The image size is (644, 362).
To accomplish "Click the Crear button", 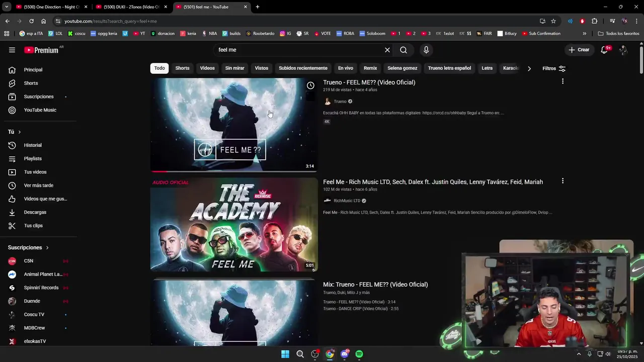I will 579,50.
